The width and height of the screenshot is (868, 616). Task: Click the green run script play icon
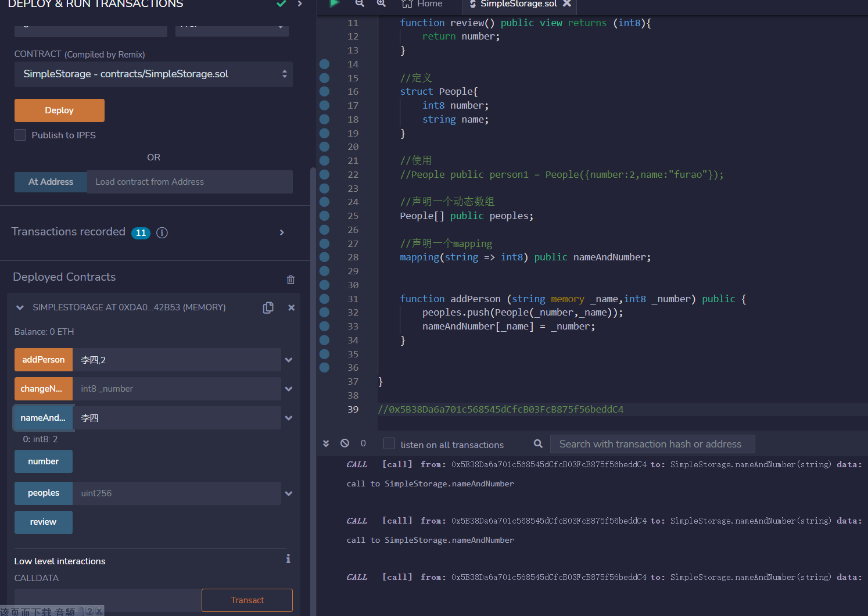coord(334,3)
